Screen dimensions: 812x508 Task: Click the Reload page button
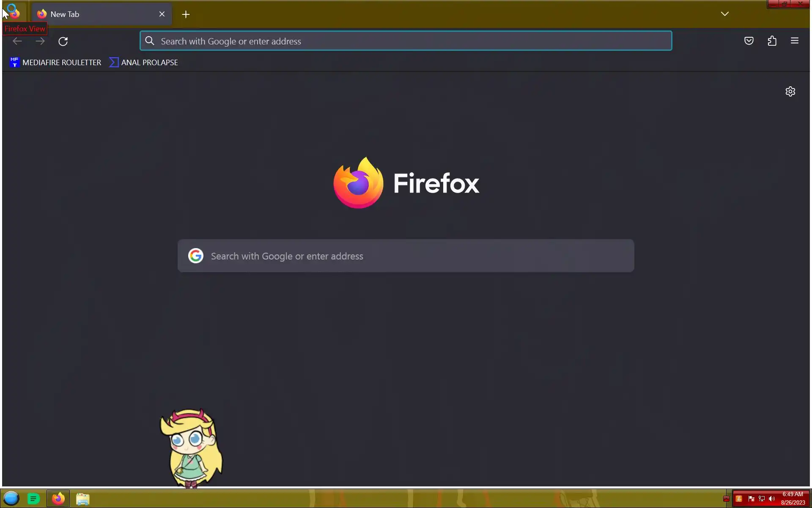[x=63, y=41]
